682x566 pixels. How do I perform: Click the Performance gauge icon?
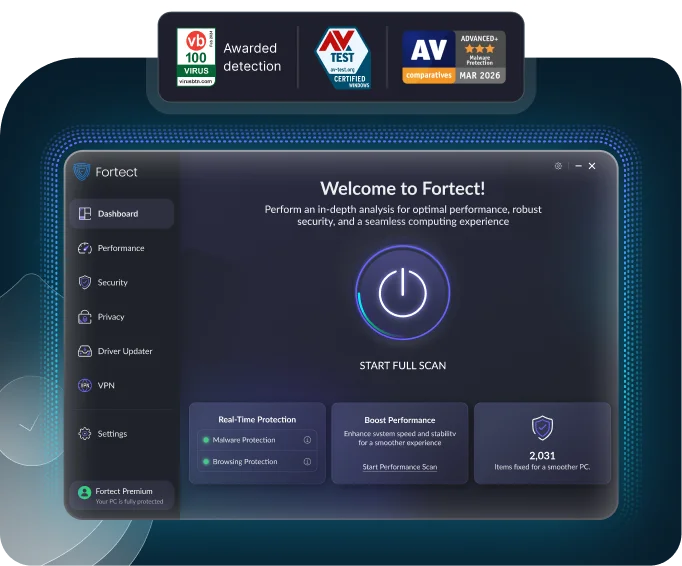click(x=85, y=248)
